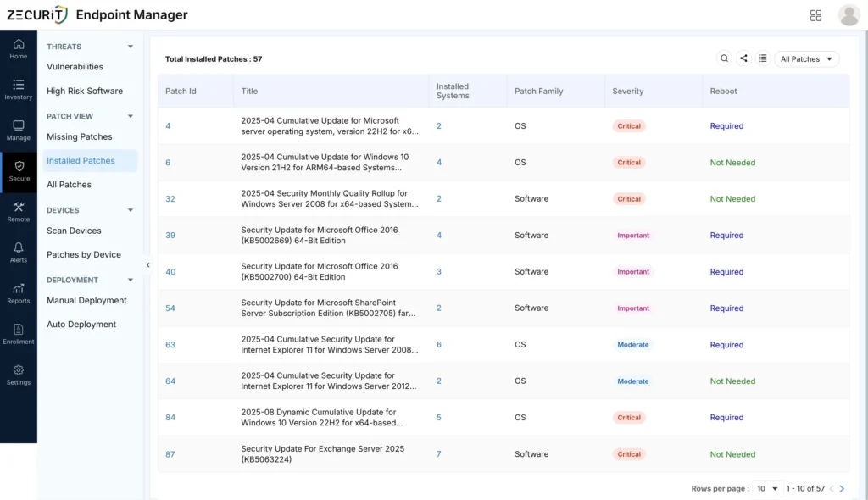This screenshot has width=868, height=500.
Task: Collapse the DEVICES section
Action: (130, 210)
